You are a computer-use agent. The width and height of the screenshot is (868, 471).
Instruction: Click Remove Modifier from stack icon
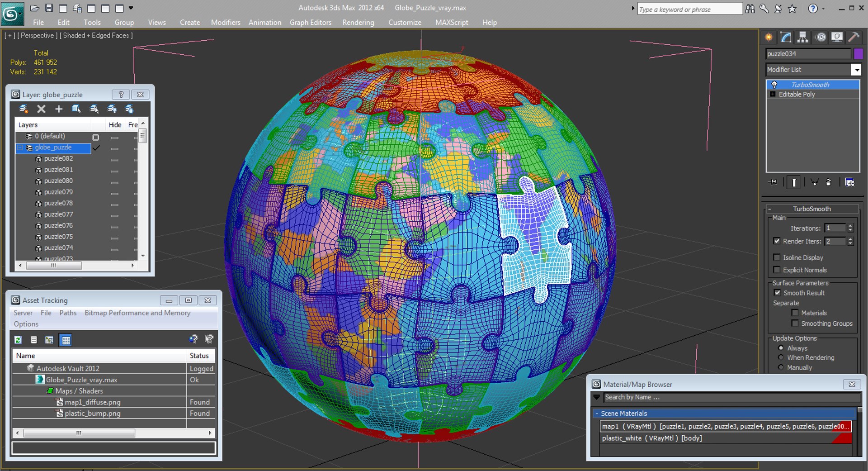click(x=828, y=182)
